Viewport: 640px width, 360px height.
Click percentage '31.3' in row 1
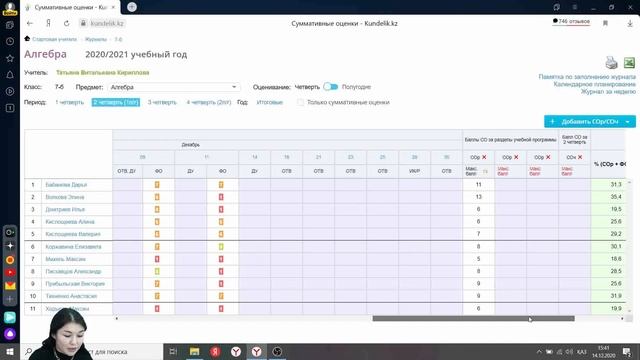(x=616, y=185)
